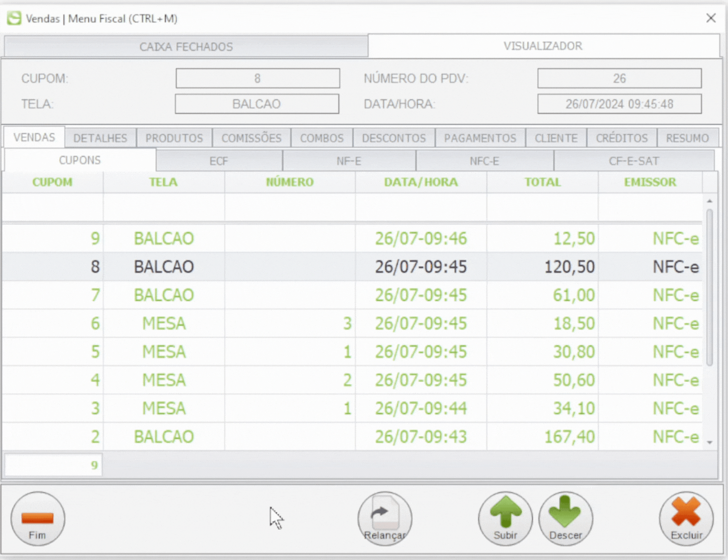
Task: Click the scroll down arrow of the grid
Action: [710, 443]
